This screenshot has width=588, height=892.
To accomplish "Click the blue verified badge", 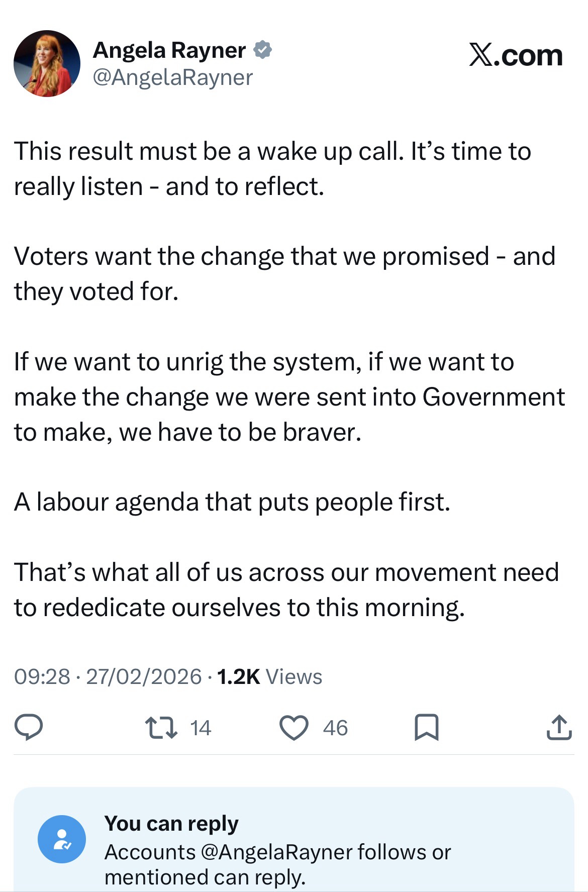I will click(x=263, y=50).
